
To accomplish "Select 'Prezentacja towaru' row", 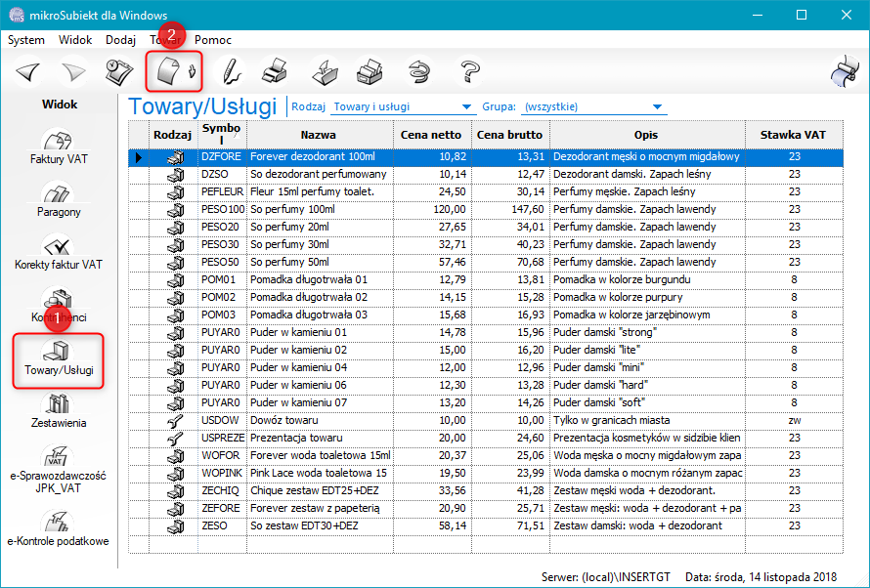I will [486, 438].
